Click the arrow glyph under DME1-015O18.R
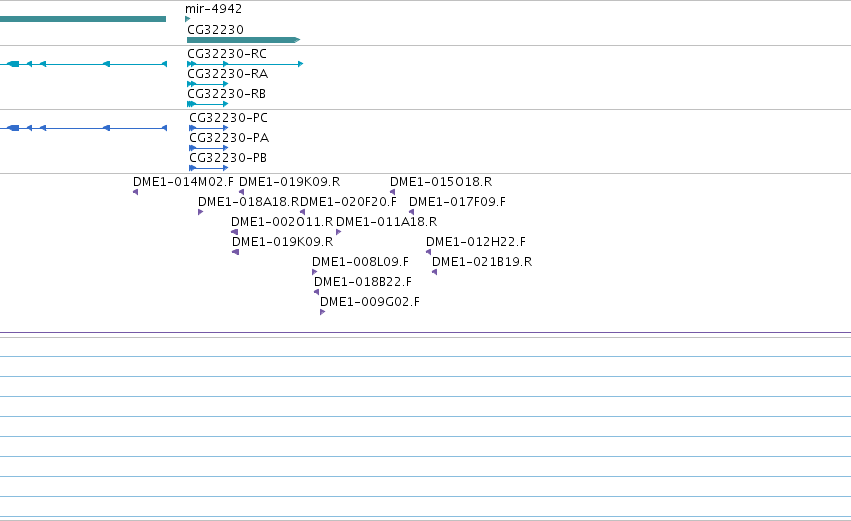The image size is (851, 521). [392, 192]
